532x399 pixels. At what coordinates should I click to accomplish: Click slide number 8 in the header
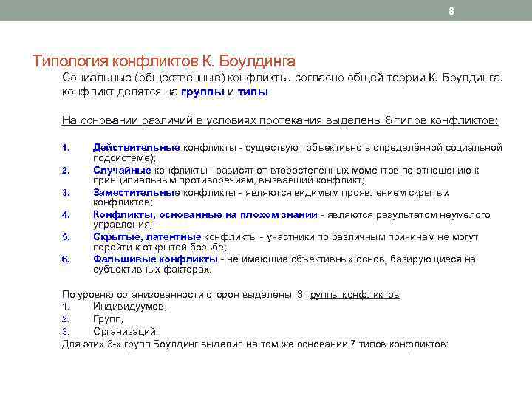[451, 11]
